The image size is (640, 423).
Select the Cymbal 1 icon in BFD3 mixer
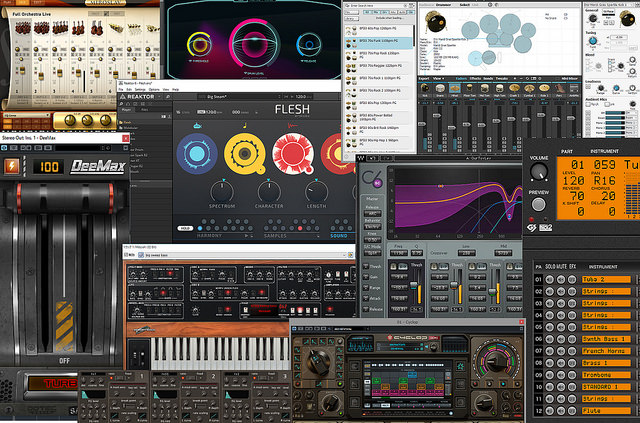[529, 87]
